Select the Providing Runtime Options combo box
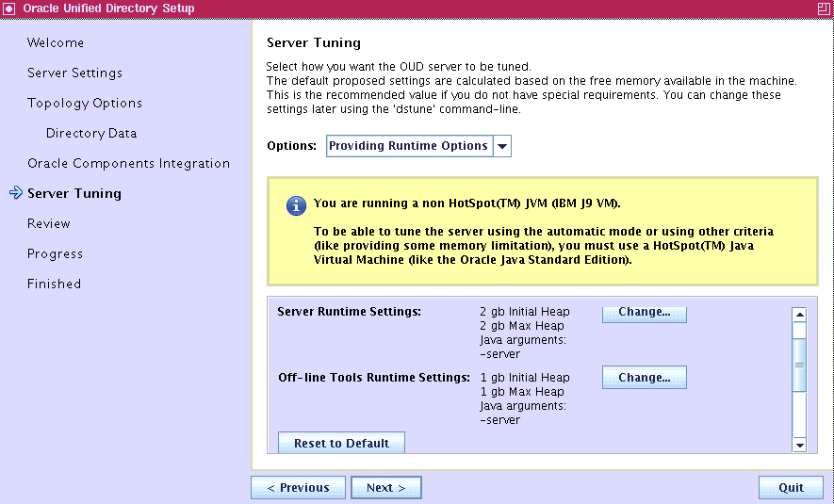834x504 pixels. coord(418,146)
